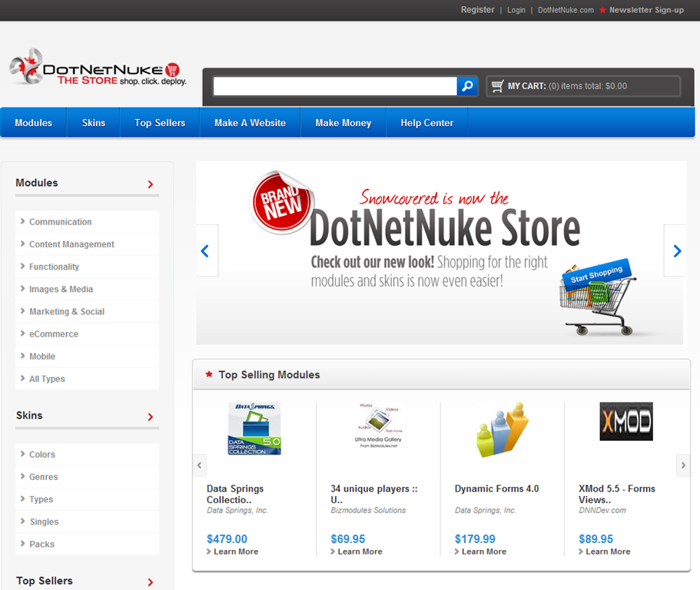Click the search magnifier button

467,86
